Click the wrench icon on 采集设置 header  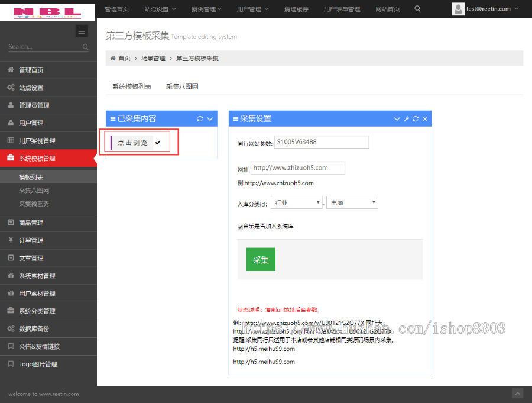407,118
